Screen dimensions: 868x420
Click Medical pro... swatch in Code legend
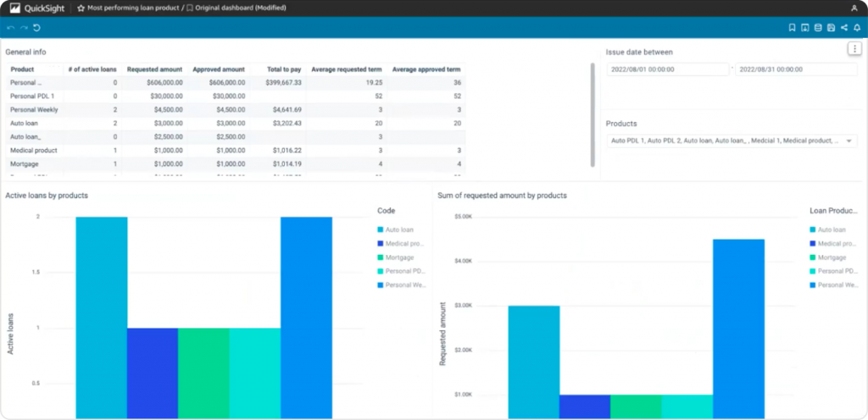pos(381,243)
